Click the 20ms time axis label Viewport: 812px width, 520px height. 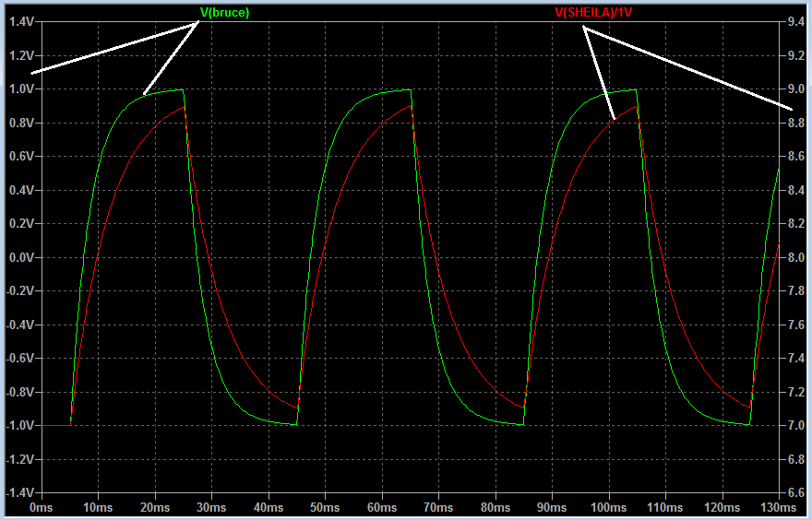(x=154, y=508)
